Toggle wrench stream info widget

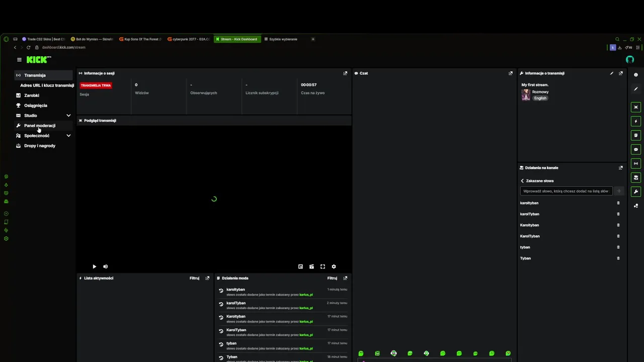tap(636, 192)
